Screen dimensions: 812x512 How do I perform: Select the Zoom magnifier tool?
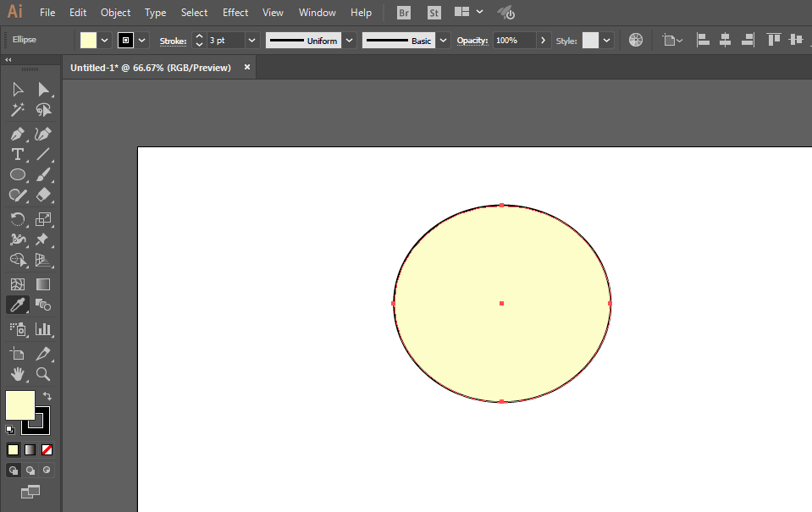[43, 374]
